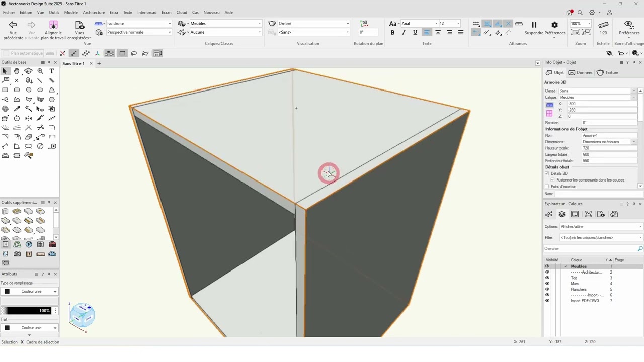Select the Single Line tool
The height and width of the screenshot is (362, 644).
40,80
